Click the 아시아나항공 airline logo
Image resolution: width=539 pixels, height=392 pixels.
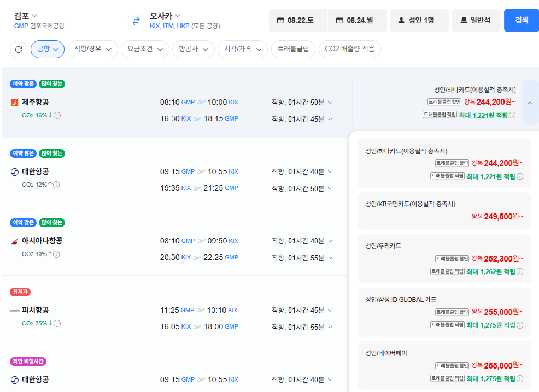pos(14,241)
